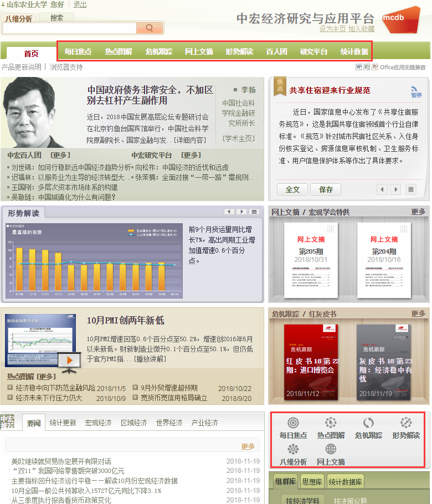Open the 热点图解 dashed-circle icon
The width and height of the screenshot is (432, 504).
331,423
